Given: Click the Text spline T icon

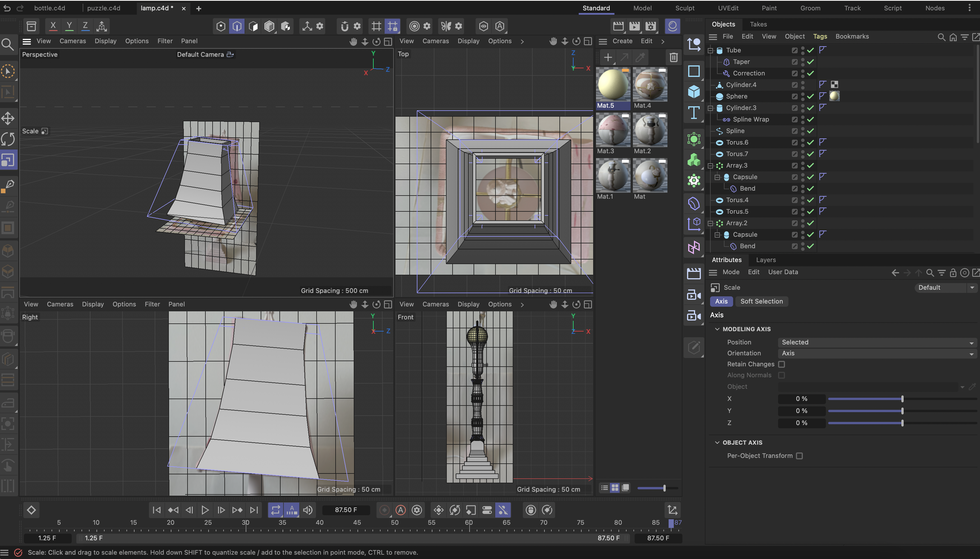Looking at the screenshot, I should tap(694, 113).
